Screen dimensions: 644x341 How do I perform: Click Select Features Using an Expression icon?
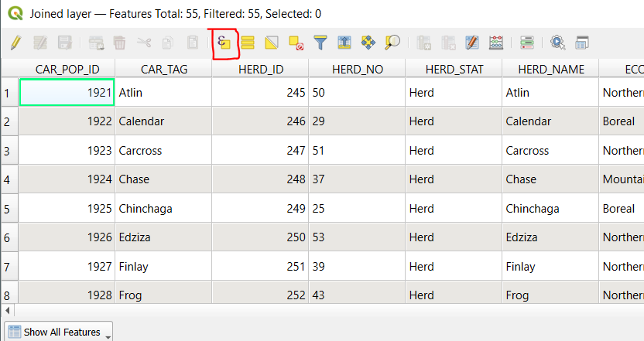coord(224,43)
